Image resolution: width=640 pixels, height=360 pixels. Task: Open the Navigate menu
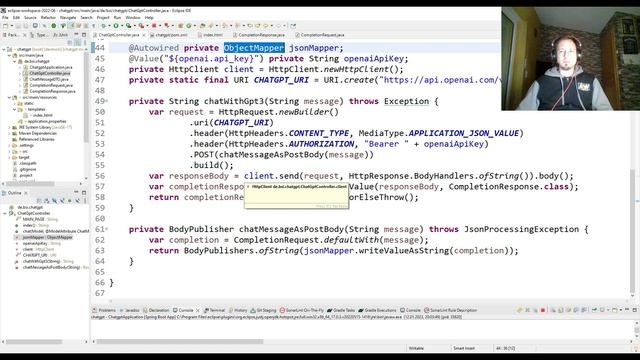pyautogui.click(x=68, y=18)
